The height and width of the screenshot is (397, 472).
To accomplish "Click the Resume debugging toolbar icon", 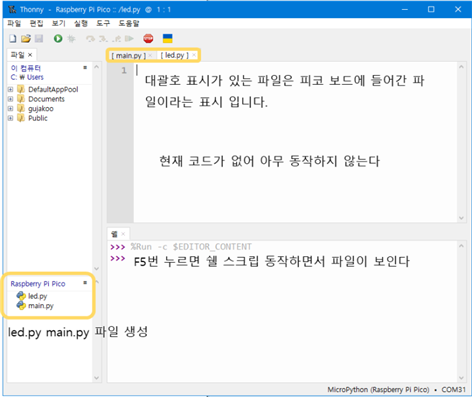I will (x=129, y=39).
